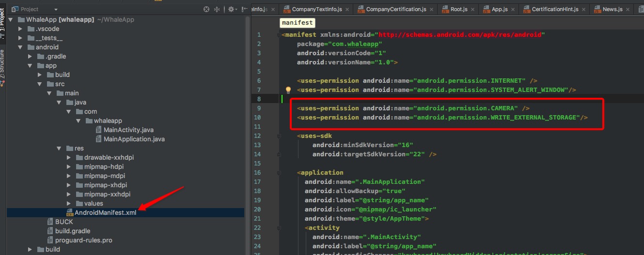The image size is (644, 255).
Task: Close the CompanyCertification.js tab
Action: (431, 10)
